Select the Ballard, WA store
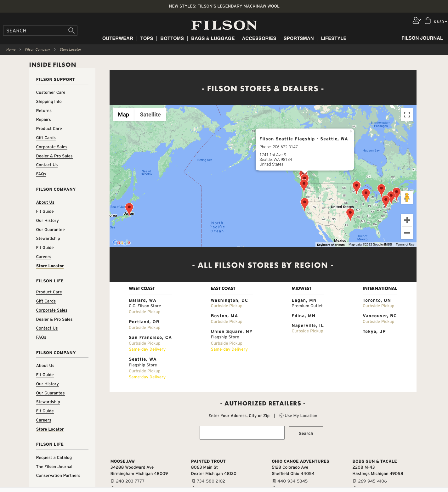 click(142, 301)
